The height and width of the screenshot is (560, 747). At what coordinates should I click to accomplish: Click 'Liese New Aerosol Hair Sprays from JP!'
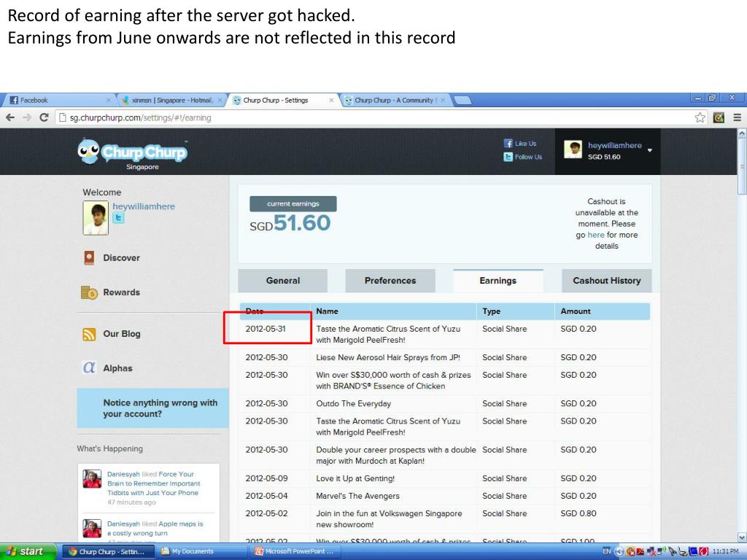pyautogui.click(x=388, y=357)
